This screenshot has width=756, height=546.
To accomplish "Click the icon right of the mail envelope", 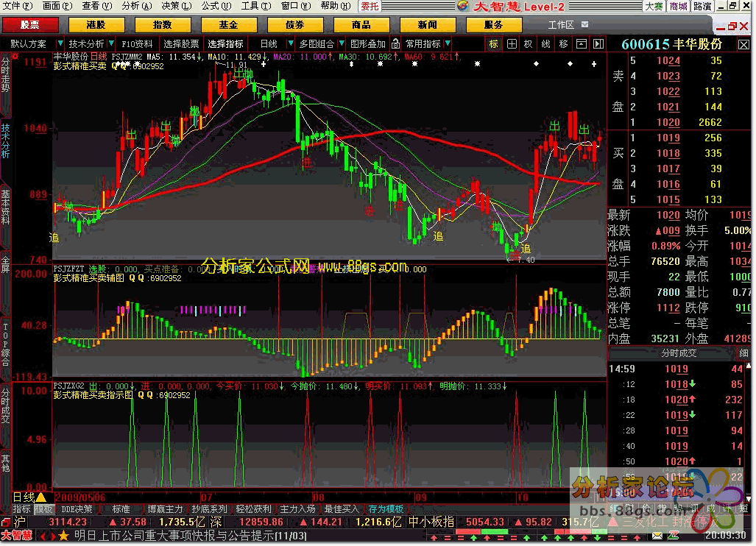I will click(673, 536).
